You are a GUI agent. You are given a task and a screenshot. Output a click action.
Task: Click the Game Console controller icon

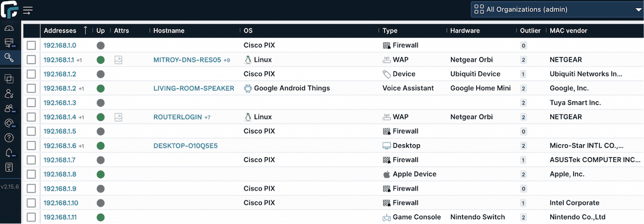pyautogui.click(x=386, y=217)
